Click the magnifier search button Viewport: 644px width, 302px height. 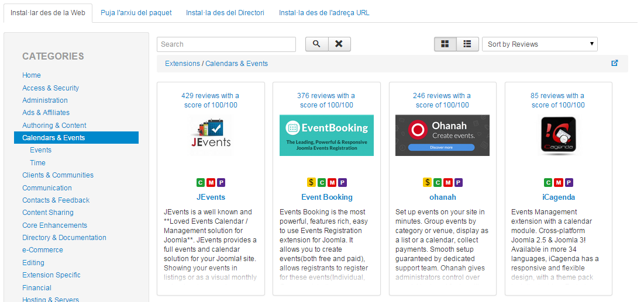316,44
